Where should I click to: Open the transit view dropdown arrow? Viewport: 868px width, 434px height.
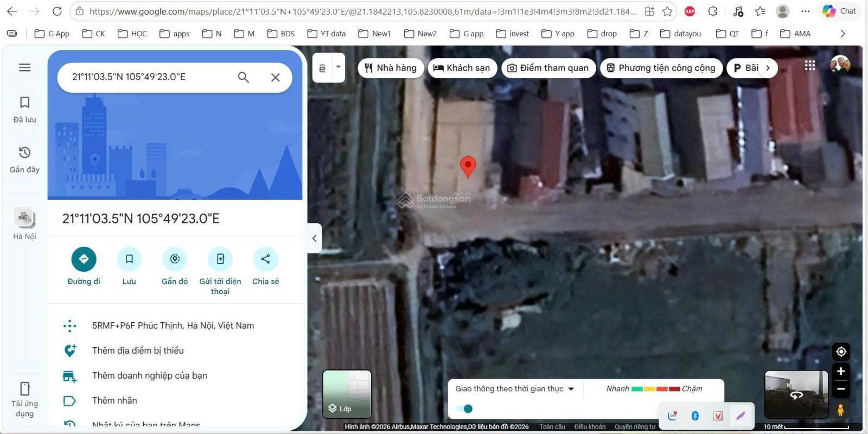click(338, 67)
